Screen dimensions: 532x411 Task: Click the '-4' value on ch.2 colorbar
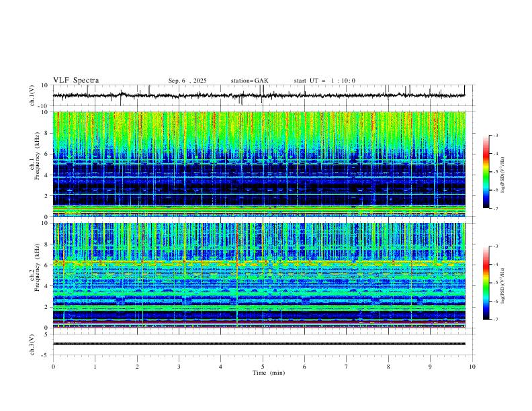click(x=495, y=265)
